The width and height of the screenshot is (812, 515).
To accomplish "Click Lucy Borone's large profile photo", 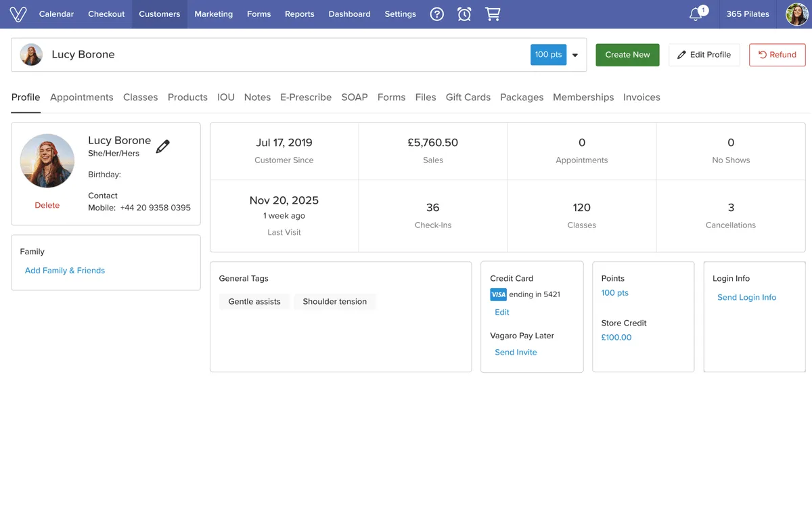I will [47, 161].
